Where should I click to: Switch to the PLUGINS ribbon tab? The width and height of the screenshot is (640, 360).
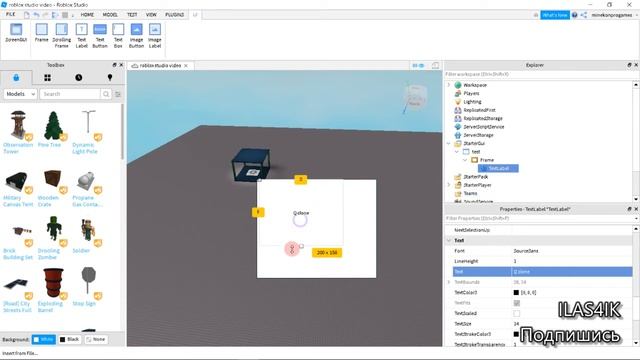175,15
